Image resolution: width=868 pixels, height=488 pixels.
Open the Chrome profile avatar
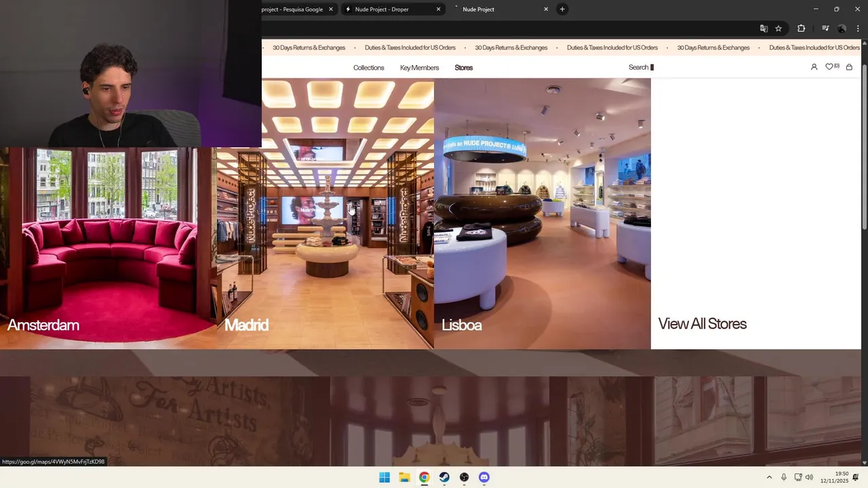[842, 28]
